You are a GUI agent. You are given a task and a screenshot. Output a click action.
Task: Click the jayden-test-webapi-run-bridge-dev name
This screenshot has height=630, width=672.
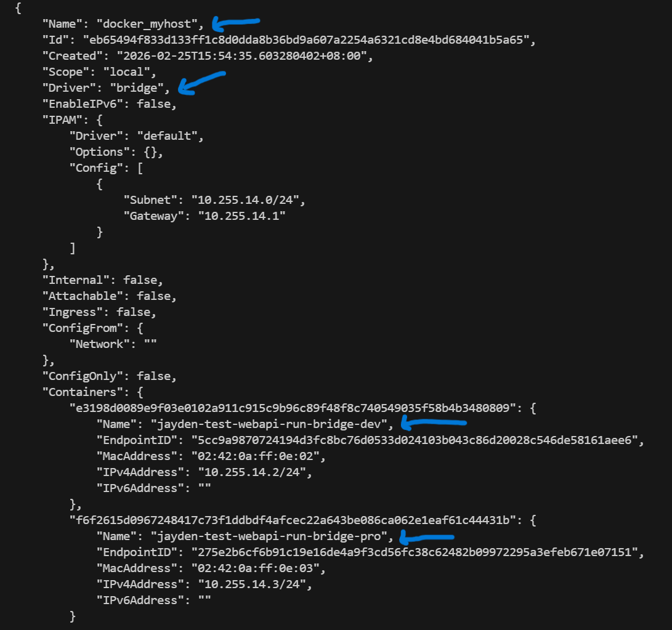[269, 424]
